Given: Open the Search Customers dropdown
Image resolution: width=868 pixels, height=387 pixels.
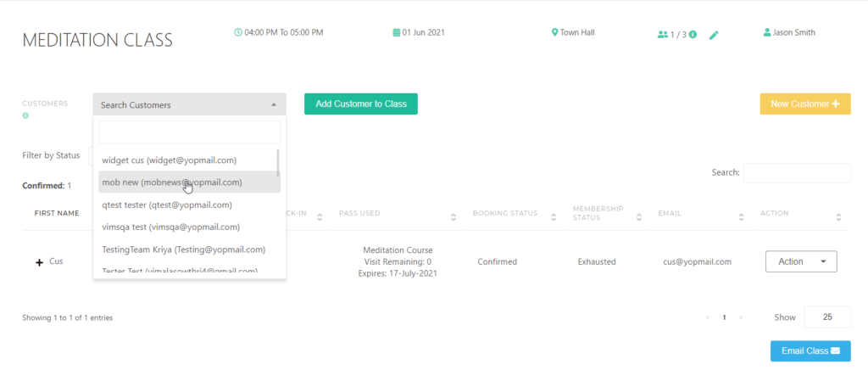Looking at the screenshot, I should (189, 104).
